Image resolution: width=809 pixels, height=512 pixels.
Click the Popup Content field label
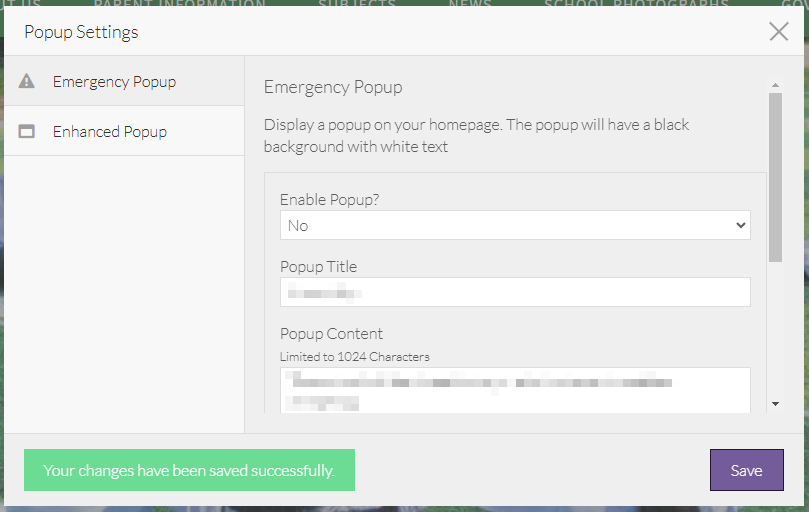(x=331, y=333)
